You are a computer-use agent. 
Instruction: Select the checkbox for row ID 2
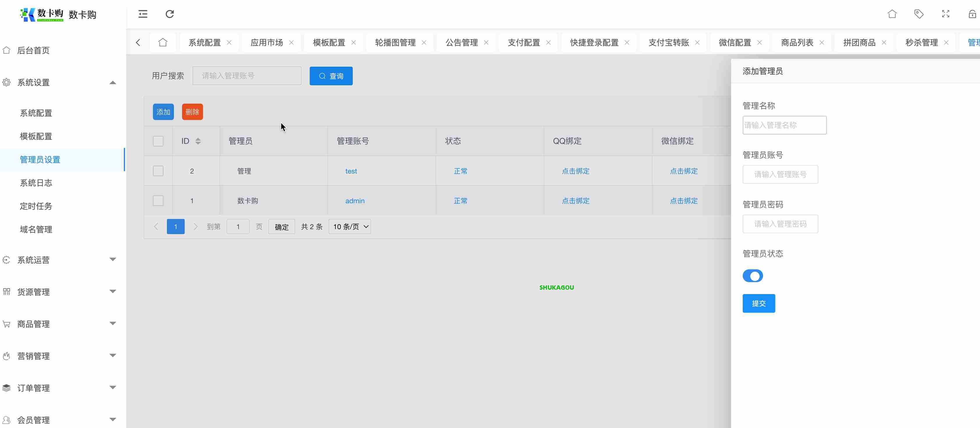[x=158, y=171]
